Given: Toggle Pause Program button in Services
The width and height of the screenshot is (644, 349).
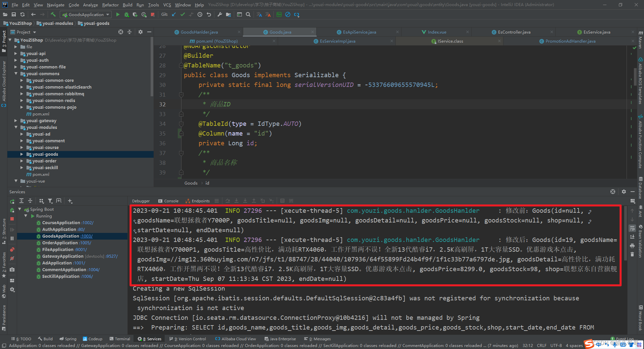Looking at the screenshot, I should [12, 238].
